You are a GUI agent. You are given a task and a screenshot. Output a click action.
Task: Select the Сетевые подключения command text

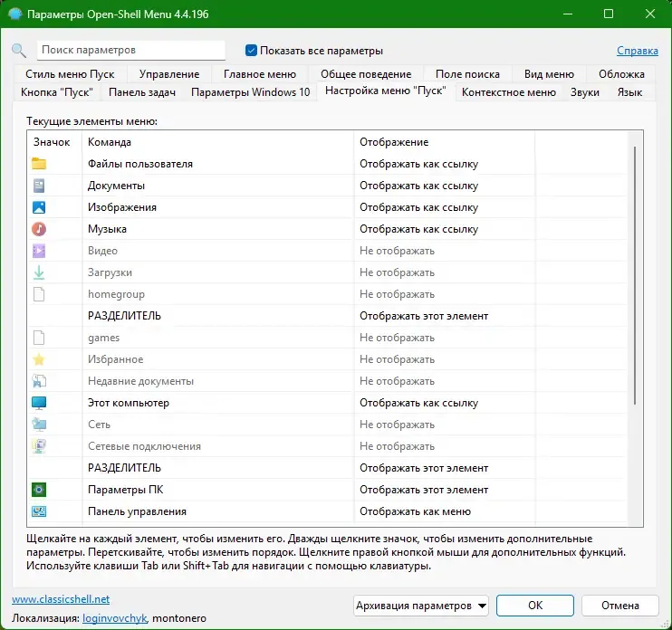[144, 446]
